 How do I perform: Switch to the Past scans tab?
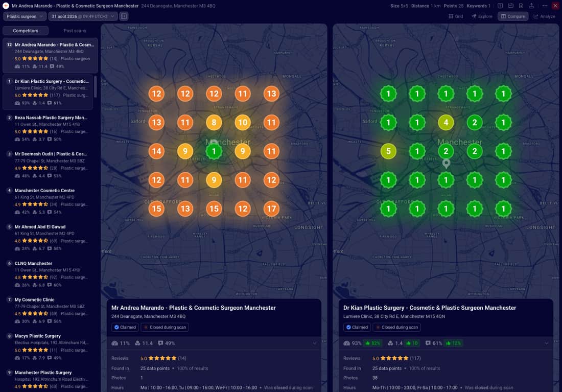pos(75,31)
